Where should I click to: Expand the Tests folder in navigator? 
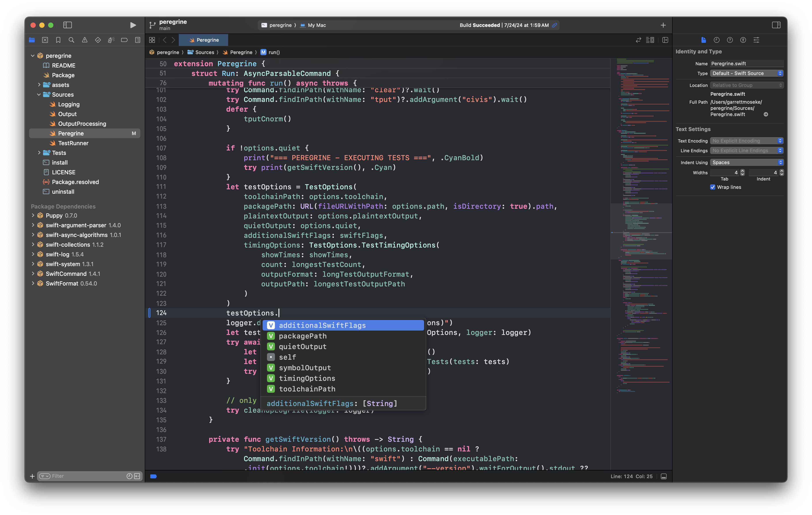[x=39, y=153]
